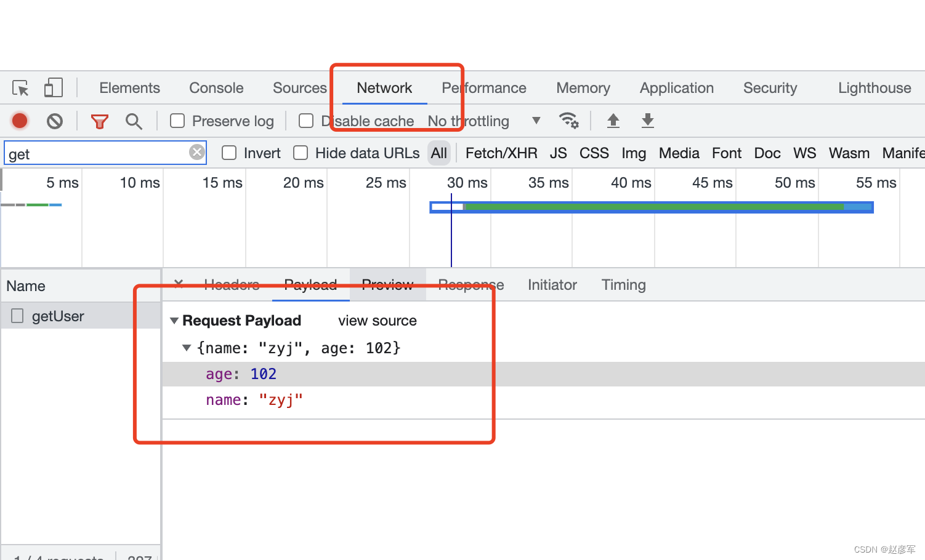The image size is (925, 560).
Task: Click the request bar in the overview timeline
Action: [x=652, y=207]
